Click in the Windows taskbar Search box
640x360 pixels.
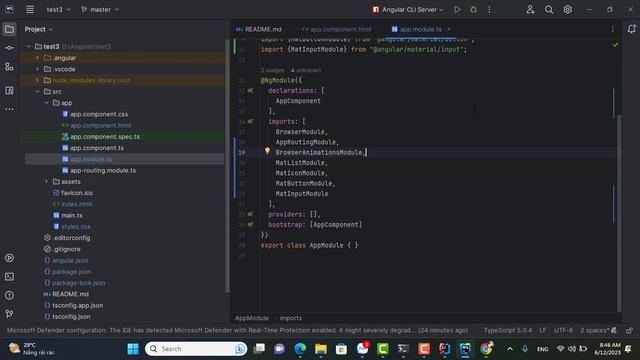[196, 349]
